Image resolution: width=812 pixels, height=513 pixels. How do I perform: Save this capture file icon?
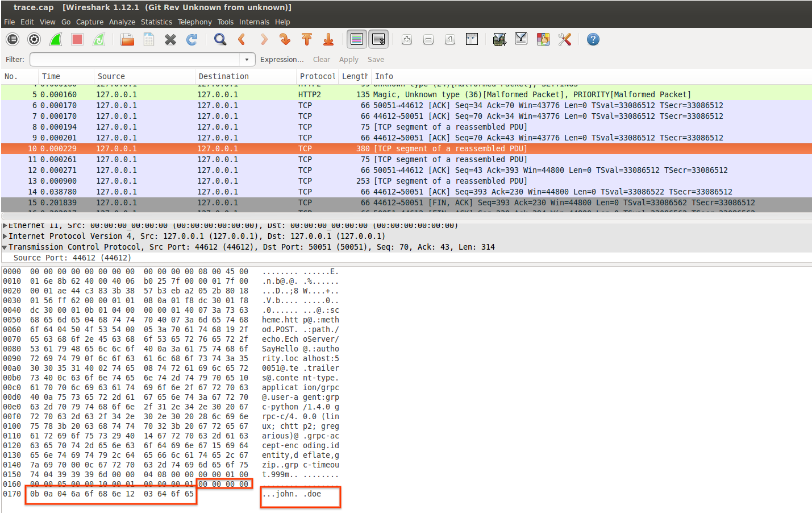pyautogui.click(x=149, y=39)
